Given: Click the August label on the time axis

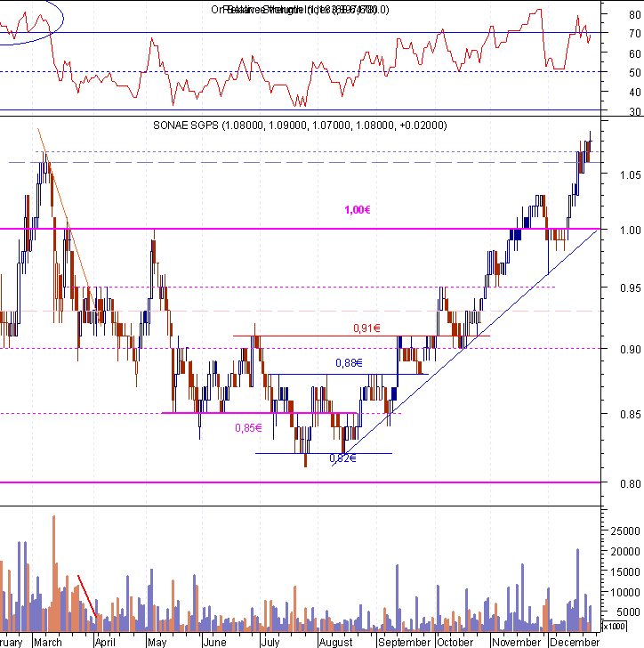Looking at the screenshot, I should [x=336, y=643].
